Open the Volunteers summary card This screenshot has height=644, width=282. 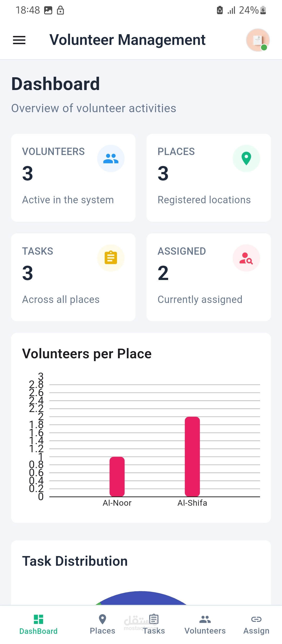coord(73,178)
